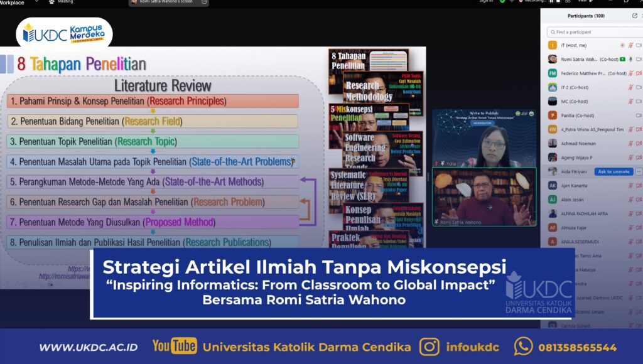Click the YouTube logo in bottom banner

(x=175, y=346)
